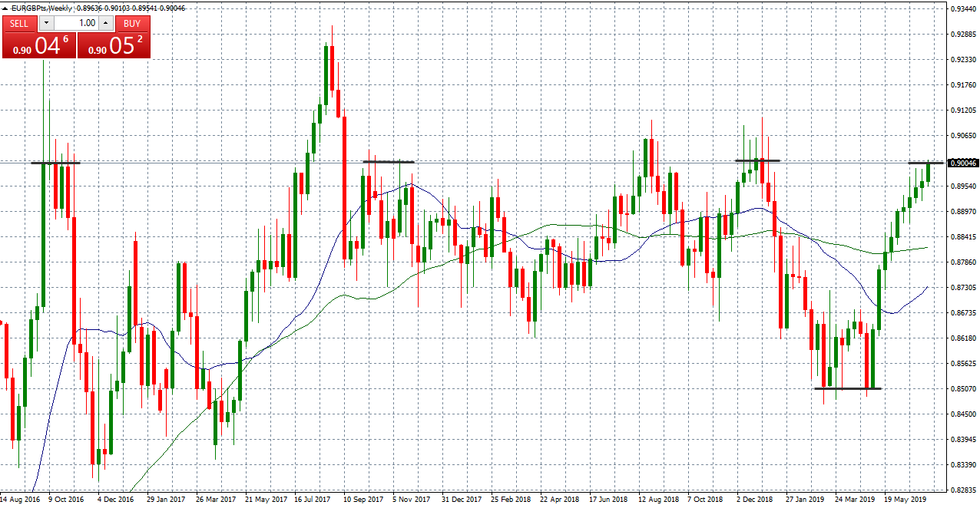The image size is (980, 505).
Task: Select the volume input showing 1.00
Action: [x=84, y=23]
